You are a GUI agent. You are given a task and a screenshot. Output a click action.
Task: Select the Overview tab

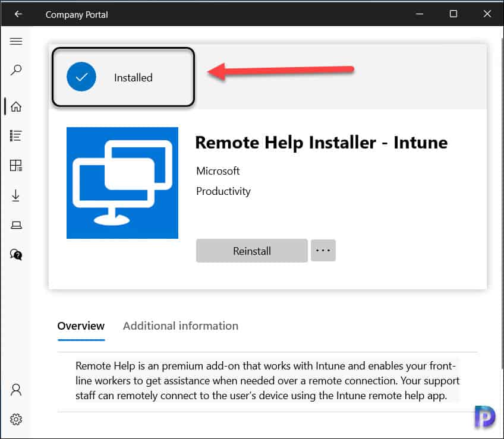[x=81, y=326]
